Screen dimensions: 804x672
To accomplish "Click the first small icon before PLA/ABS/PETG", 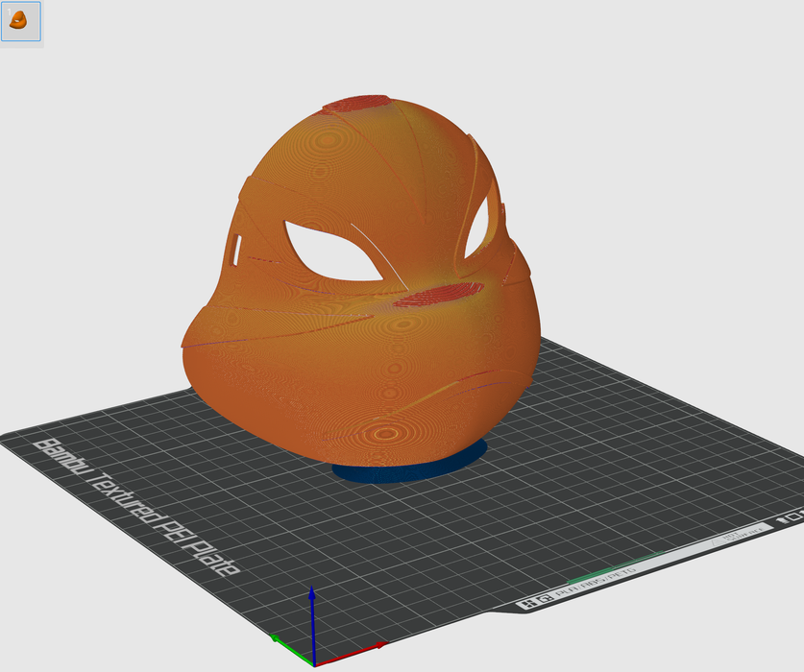I will (x=527, y=604).
